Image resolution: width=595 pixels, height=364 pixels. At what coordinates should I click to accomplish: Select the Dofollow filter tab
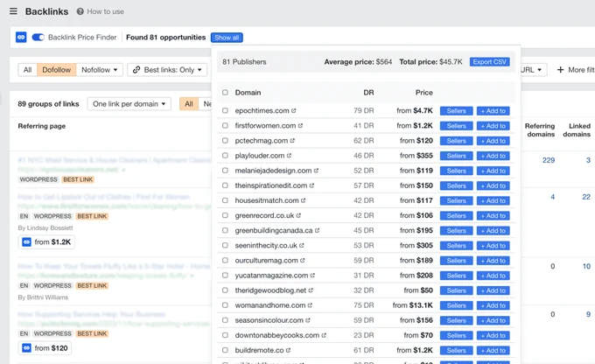pos(57,70)
